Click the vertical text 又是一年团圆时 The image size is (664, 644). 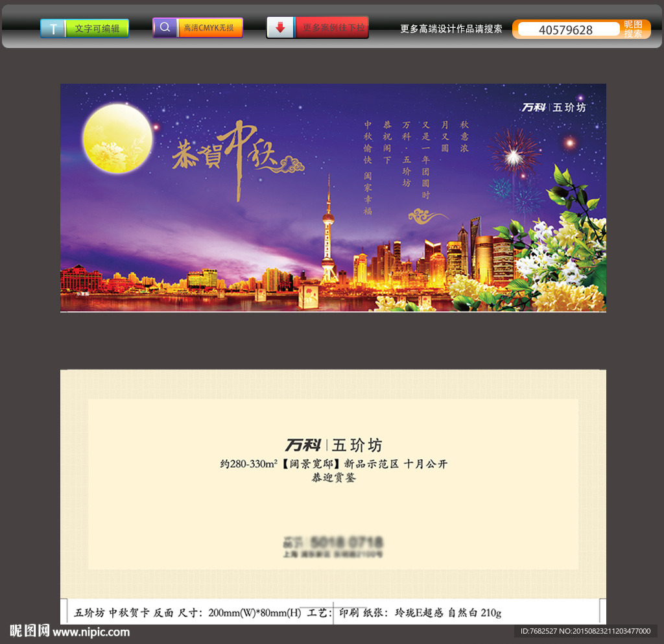coord(425,160)
